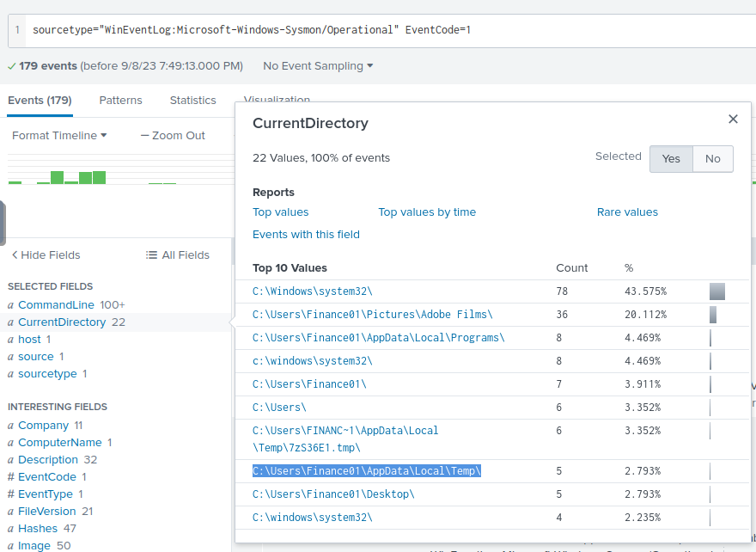Select AppData\Local\Programs\ directory value
Image resolution: width=756 pixels, height=552 pixels.
(379, 337)
